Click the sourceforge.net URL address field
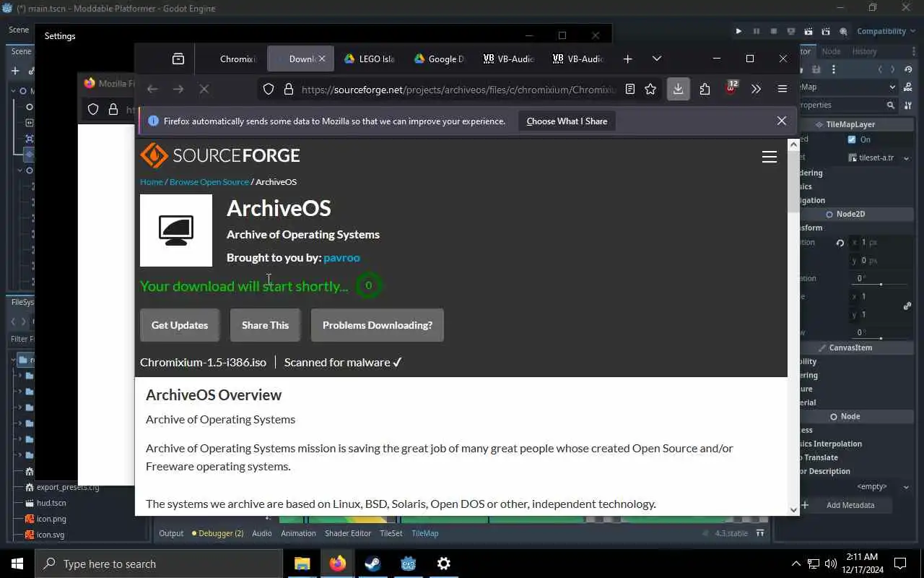The height and width of the screenshot is (578, 924). pyautogui.click(x=458, y=89)
